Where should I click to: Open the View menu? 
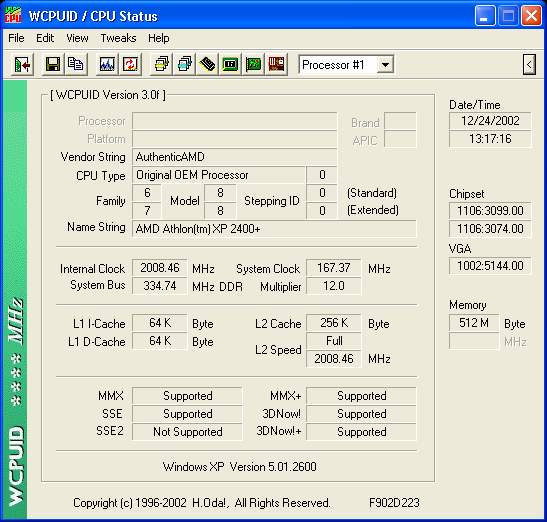pos(77,38)
